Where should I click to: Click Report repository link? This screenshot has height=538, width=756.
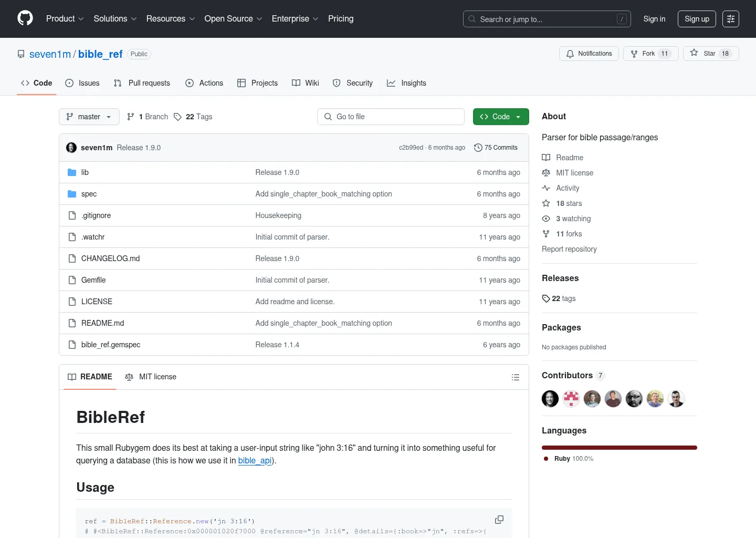tap(569, 249)
